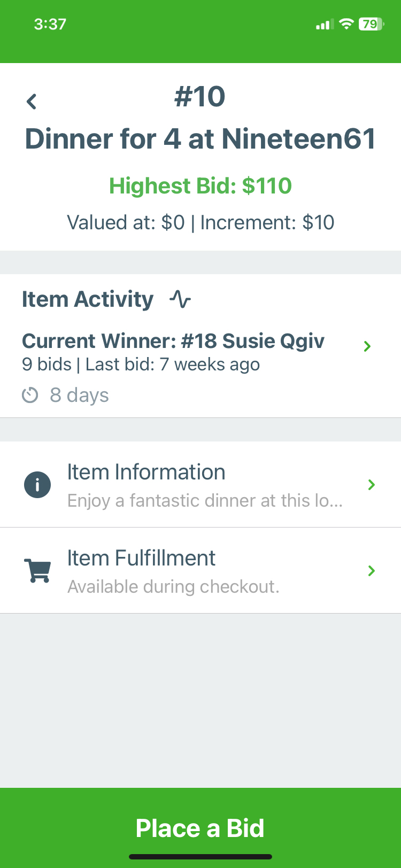Tap Current Winner #18 Susie Qgiv
Image resolution: width=401 pixels, height=868 pixels.
tap(173, 341)
